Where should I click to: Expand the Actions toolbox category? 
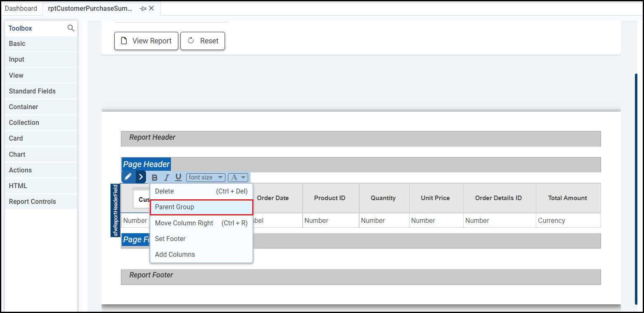(x=41, y=170)
